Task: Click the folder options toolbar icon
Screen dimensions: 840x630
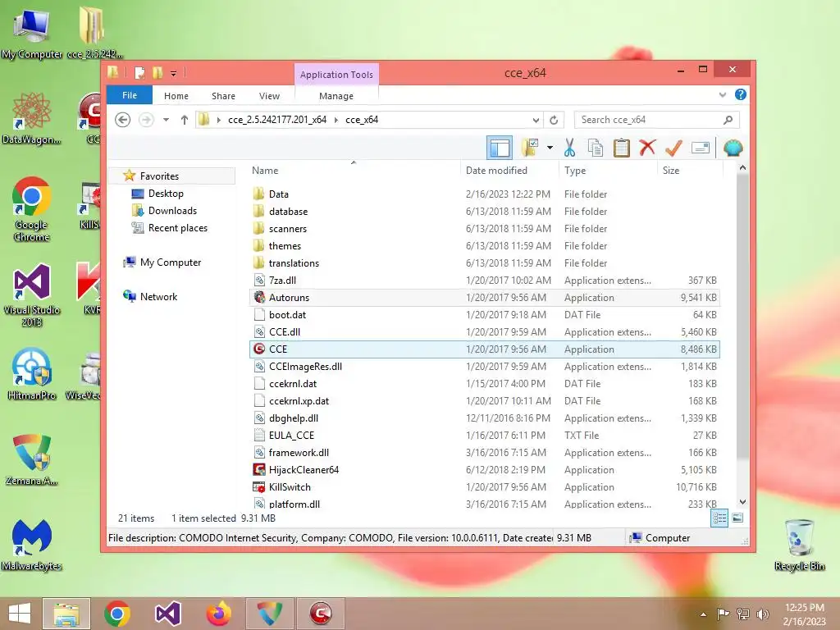Action: pyautogui.click(x=530, y=148)
